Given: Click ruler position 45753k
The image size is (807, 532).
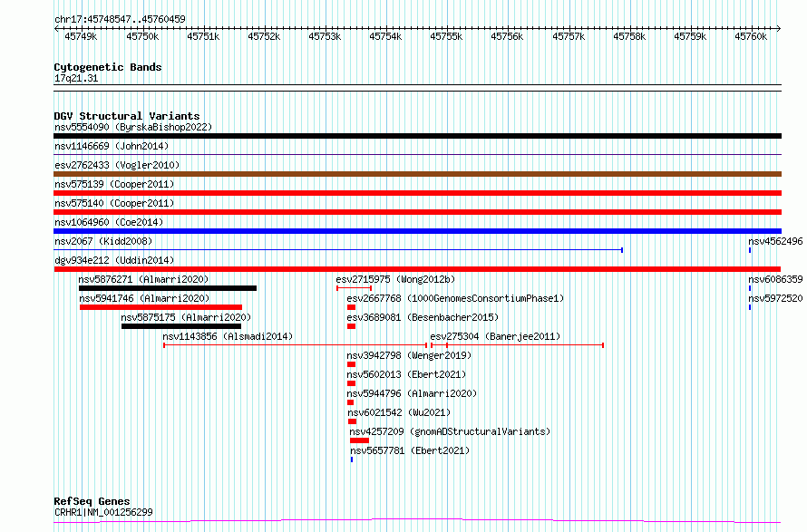Looking at the screenshot, I should click(x=325, y=36).
